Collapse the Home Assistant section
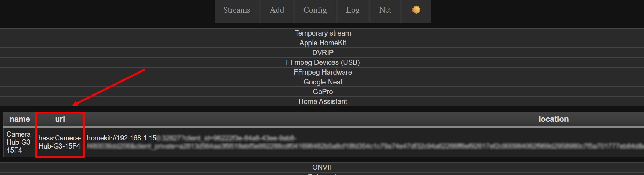This screenshot has width=644, height=175. click(x=322, y=101)
